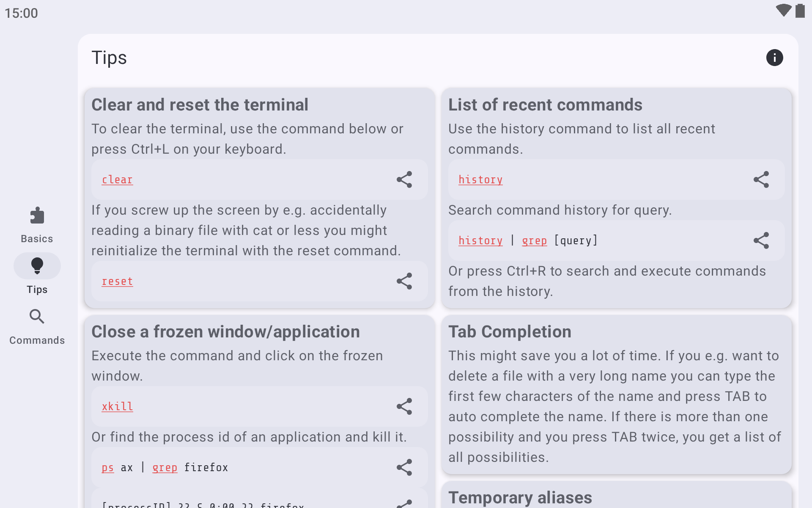812x508 pixels.
Task: Open the ps command link
Action: 108,468
